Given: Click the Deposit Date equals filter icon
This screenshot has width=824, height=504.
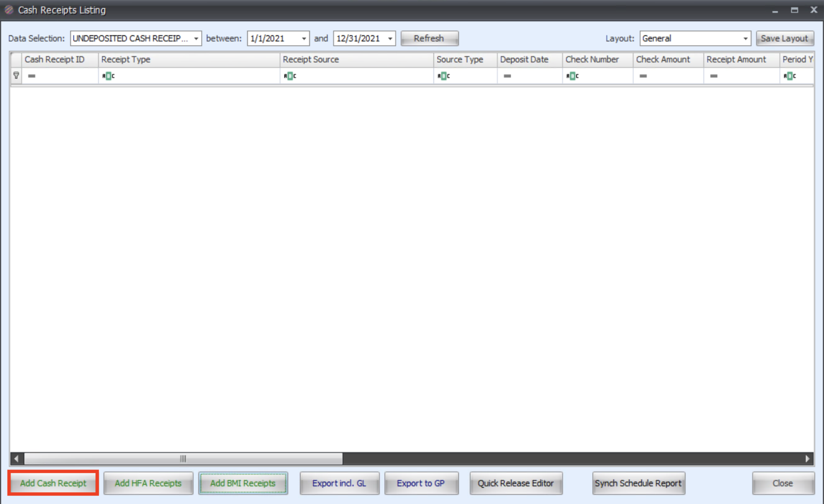Looking at the screenshot, I should (x=507, y=76).
